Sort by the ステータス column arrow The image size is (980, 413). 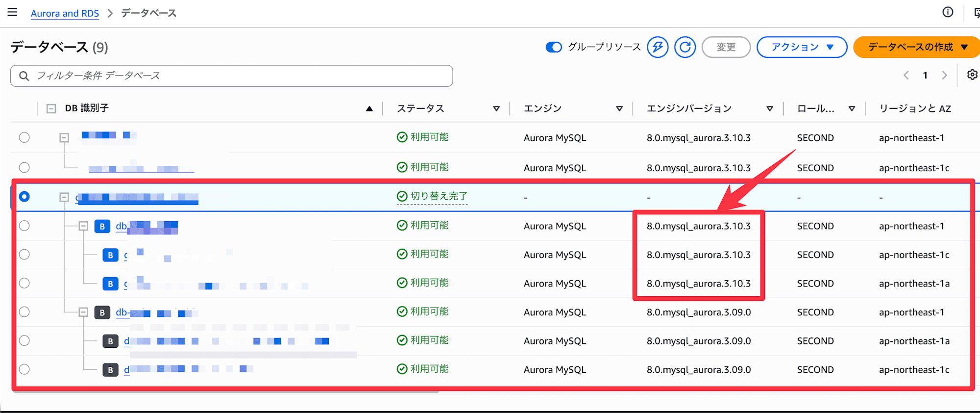[x=496, y=108]
